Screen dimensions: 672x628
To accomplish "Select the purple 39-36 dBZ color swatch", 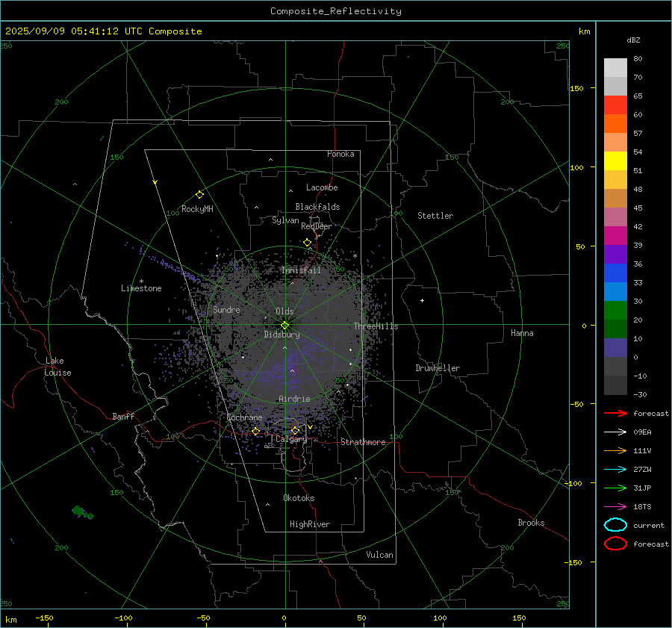I will pyautogui.click(x=615, y=254).
